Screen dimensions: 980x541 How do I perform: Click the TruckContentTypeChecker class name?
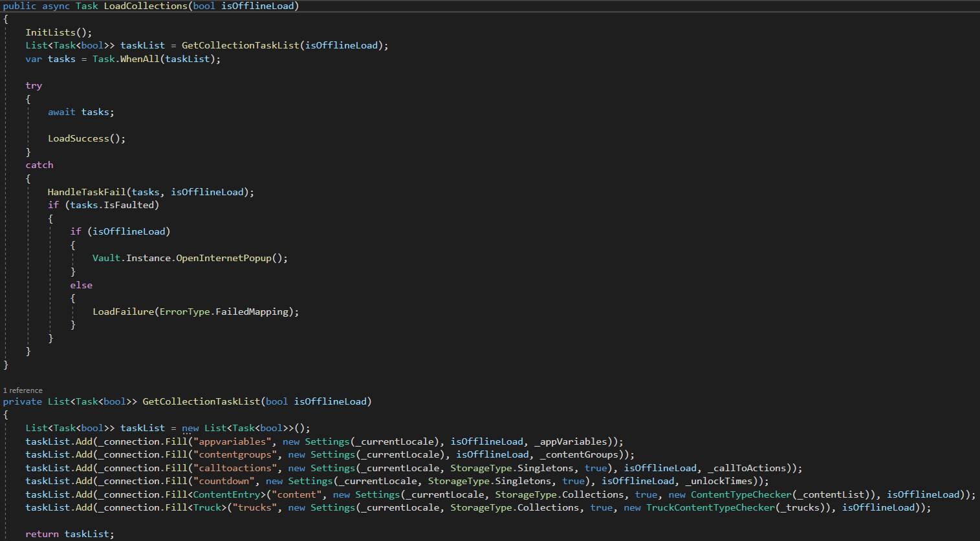coord(710,507)
